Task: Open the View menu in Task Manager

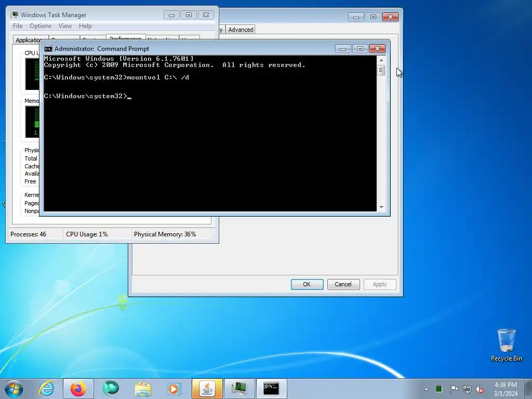Action: pyautogui.click(x=65, y=26)
